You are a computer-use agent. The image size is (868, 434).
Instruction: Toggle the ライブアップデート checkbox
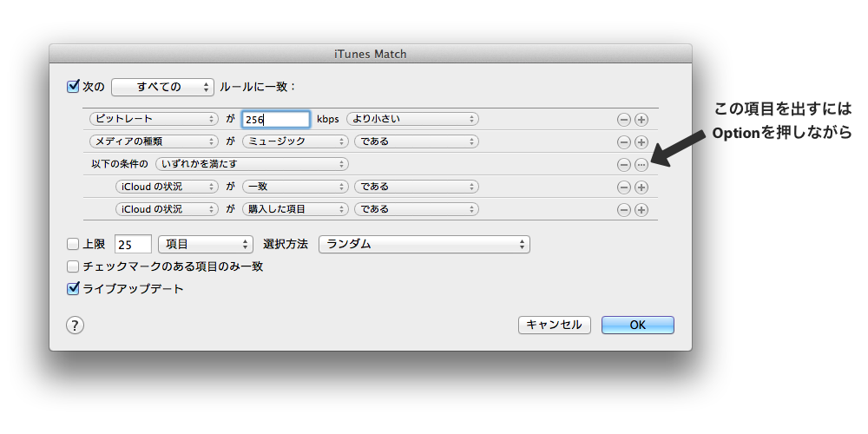pyautogui.click(x=73, y=288)
